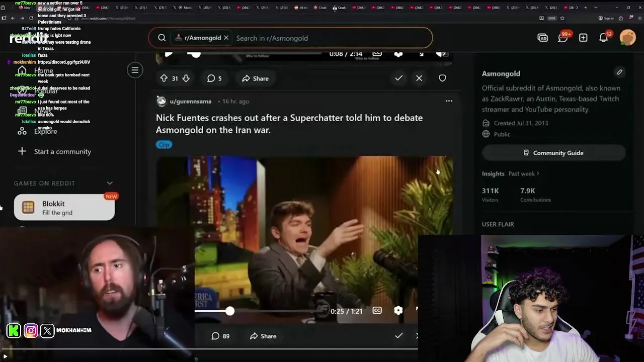Click the 311K Visitors insight

coord(491,195)
